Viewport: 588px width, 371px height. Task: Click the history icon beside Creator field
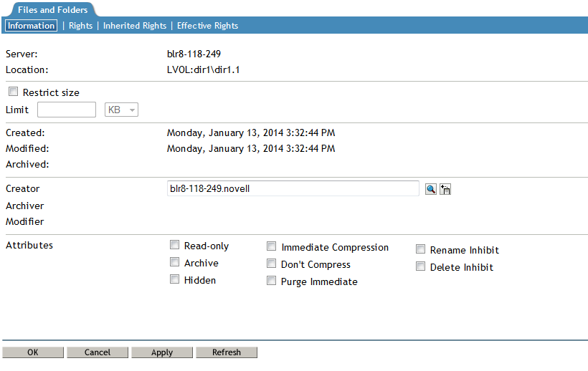(x=445, y=189)
